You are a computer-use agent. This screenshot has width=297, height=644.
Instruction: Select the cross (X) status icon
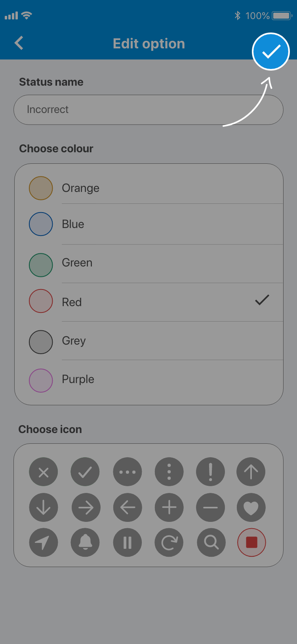point(44,472)
